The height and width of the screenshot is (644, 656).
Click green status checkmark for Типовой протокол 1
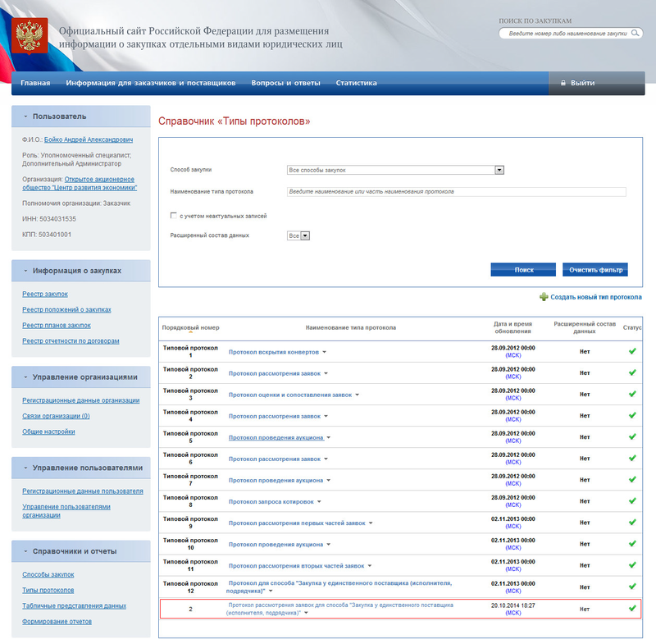click(632, 351)
